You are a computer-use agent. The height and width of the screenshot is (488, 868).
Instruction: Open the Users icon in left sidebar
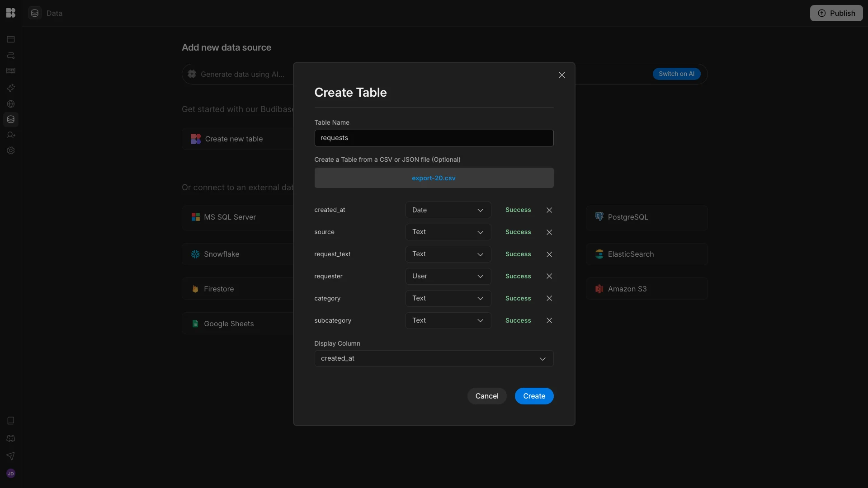[11, 135]
